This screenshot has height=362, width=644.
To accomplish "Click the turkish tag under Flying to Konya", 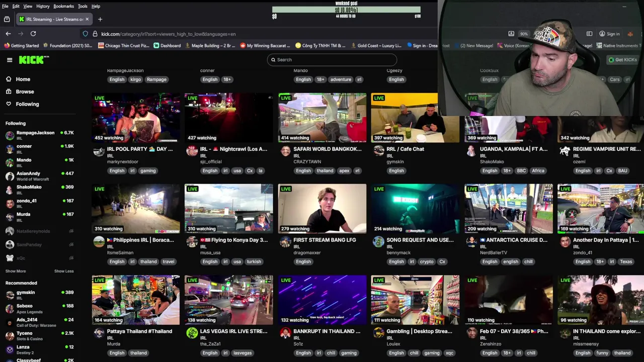I will [x=254, y=261].
